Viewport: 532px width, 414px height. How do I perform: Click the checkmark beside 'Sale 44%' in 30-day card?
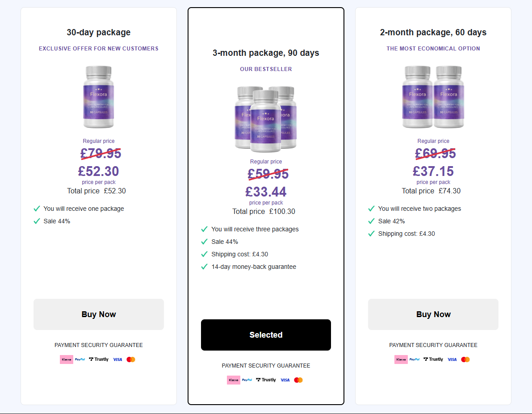click(x=37, y=221)
